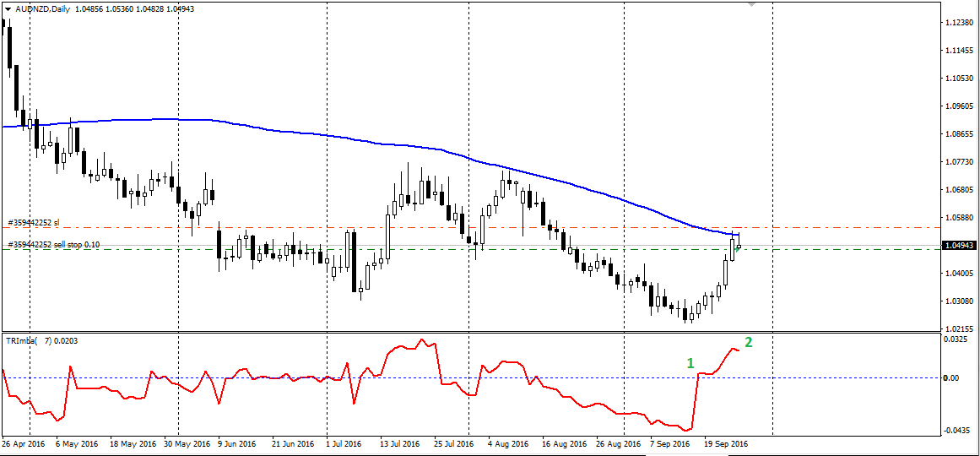Click price scale value 1.10530
This screenshot has width=980, height=456.
pos(961,79)
